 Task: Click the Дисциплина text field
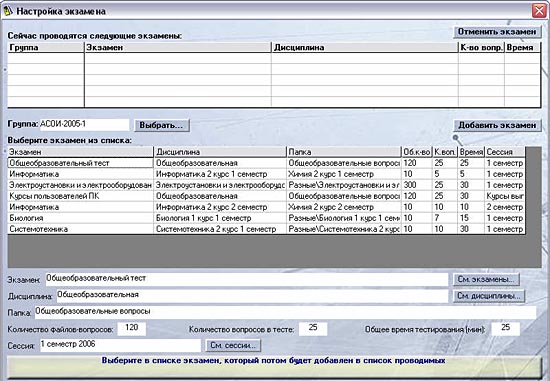252,296
